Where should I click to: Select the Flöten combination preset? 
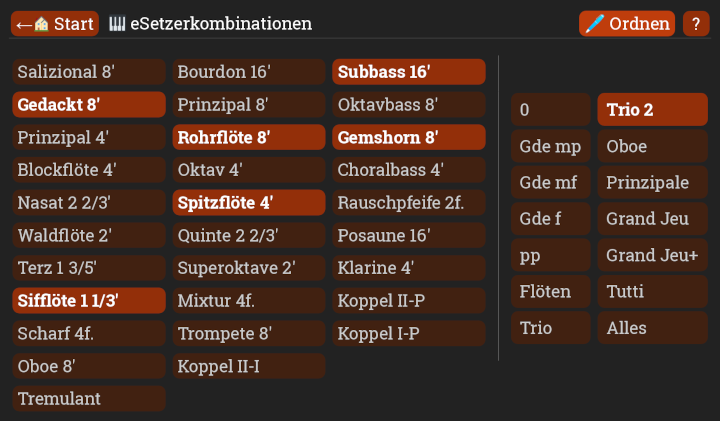click(x=550, y=292)
